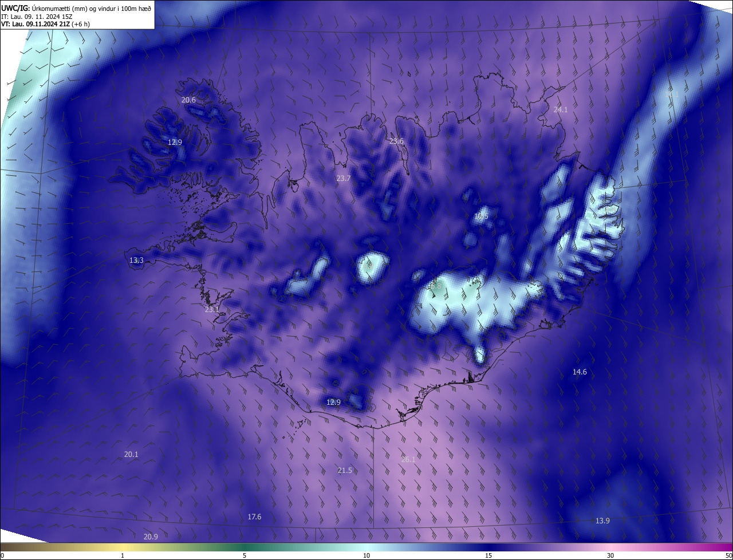Click the '50' tick on the color scale
Image resolution: width=733 pixels, height=560 pixels.
coord(728,556)
